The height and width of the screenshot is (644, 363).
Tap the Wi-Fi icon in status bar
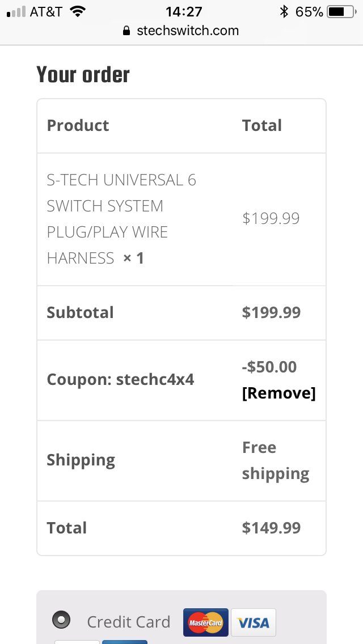coord(77,11)
